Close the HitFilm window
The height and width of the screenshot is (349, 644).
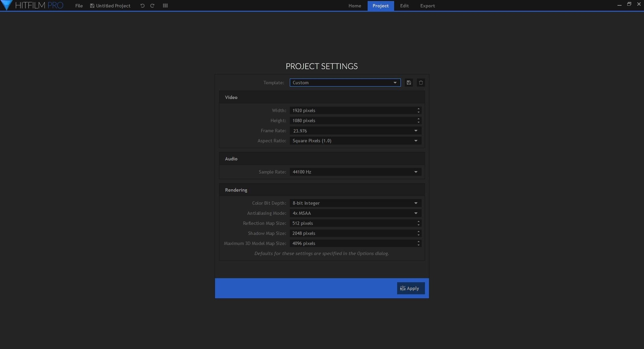click(639, 4)
